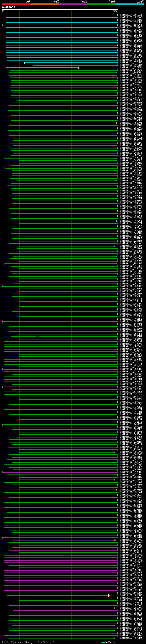The height and width of the screenshot is (644, 146).
Task: Click the orange ~40% identity legend bar
Action: (45, 4)
